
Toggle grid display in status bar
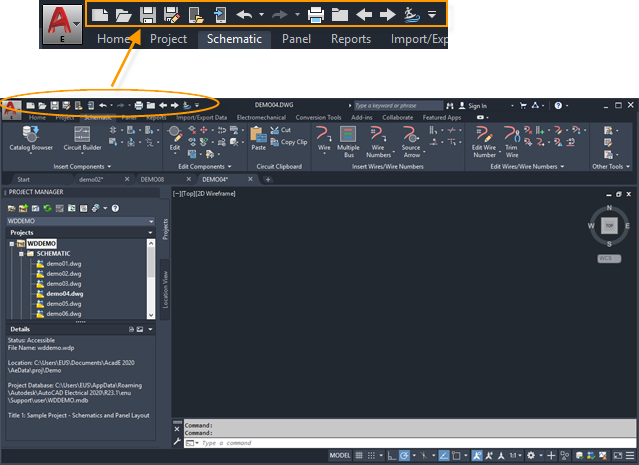[359, 455]
